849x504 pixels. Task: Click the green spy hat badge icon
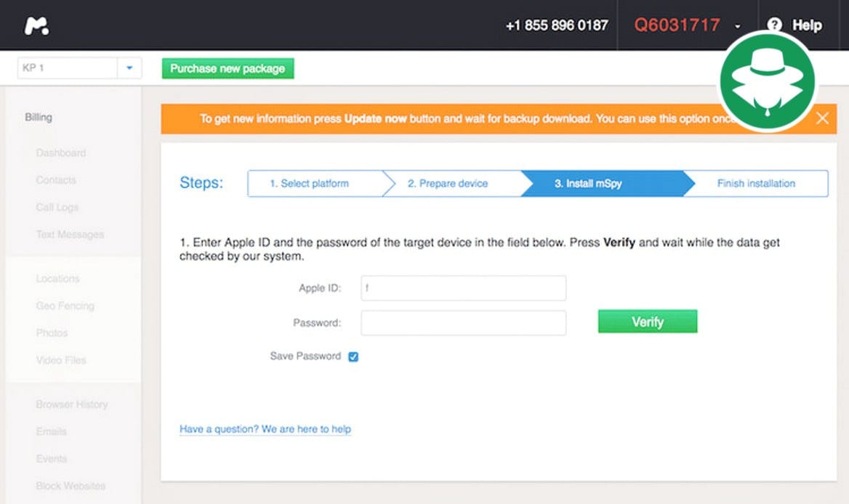pos(768,82)
